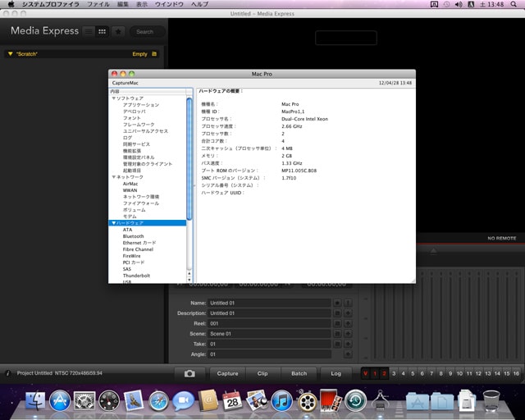This screenshot has height=420, width=525.
Task: Launch iTunes from the Dock
Action: coord(281,400)
